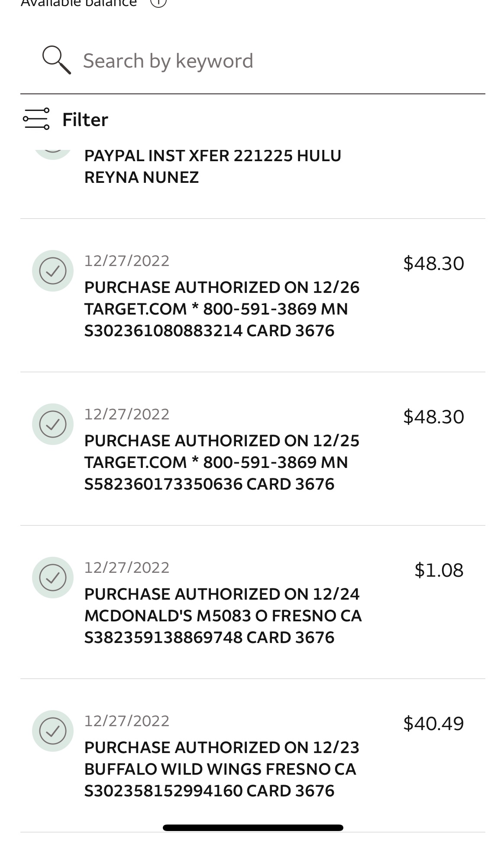This screenshot has height=841, width=504.
Task: Tap checkmark icon beside McDonald's purchase
Action: coord(53,578)
